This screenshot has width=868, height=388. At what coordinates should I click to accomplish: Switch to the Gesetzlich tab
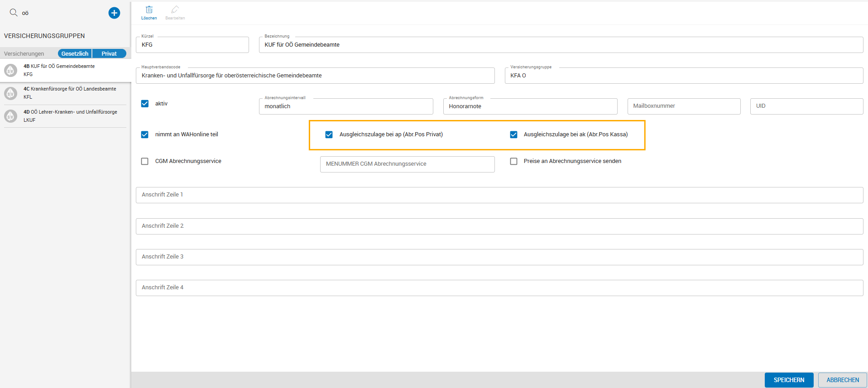[x=75, y=53]
